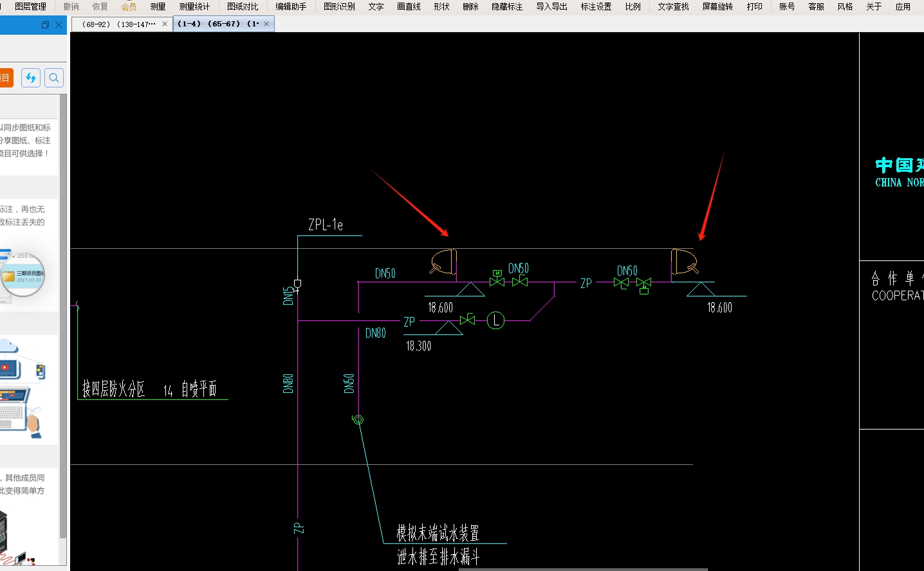This screenshot has width=924, height=571.
Task: Toggle 隐藏标注 hide annotations
Action: 507,6
